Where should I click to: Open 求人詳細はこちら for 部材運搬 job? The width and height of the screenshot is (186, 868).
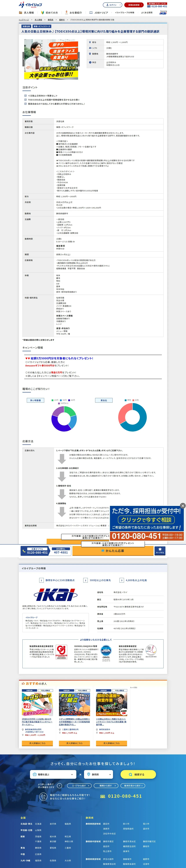[x=111, y=743]
